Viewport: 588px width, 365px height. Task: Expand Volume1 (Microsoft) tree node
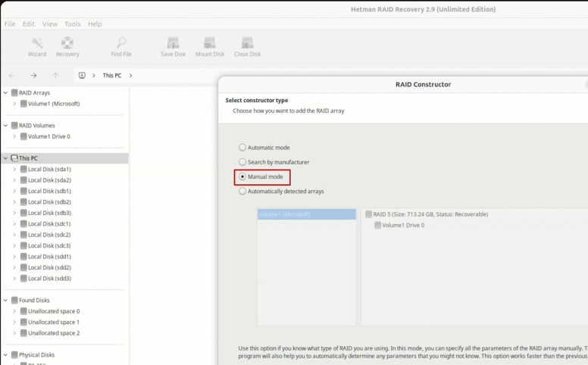(14, 104)
